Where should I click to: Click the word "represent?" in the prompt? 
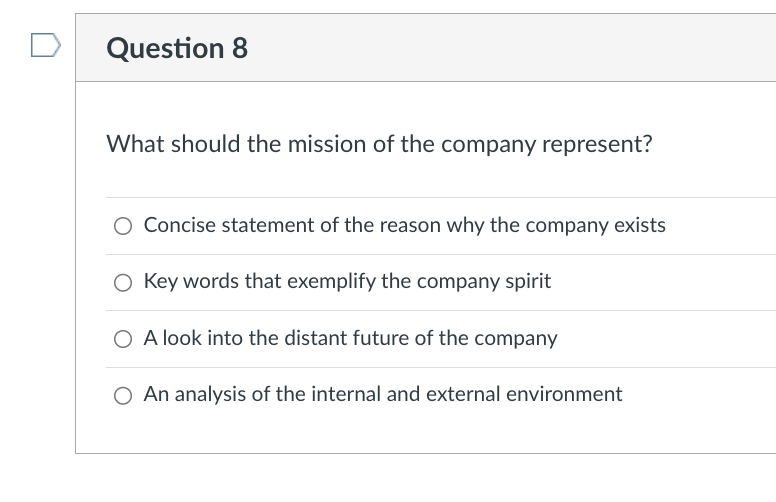pyautogui.click(x=601, y=144)
